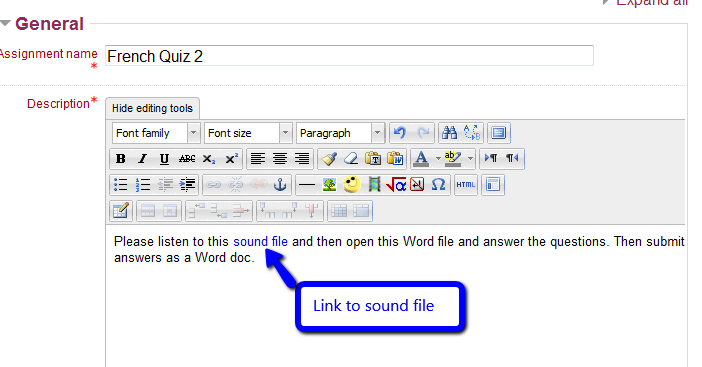Open the HTML source editor
Screen dimensions: 702x367
click(x=466, y=184)
